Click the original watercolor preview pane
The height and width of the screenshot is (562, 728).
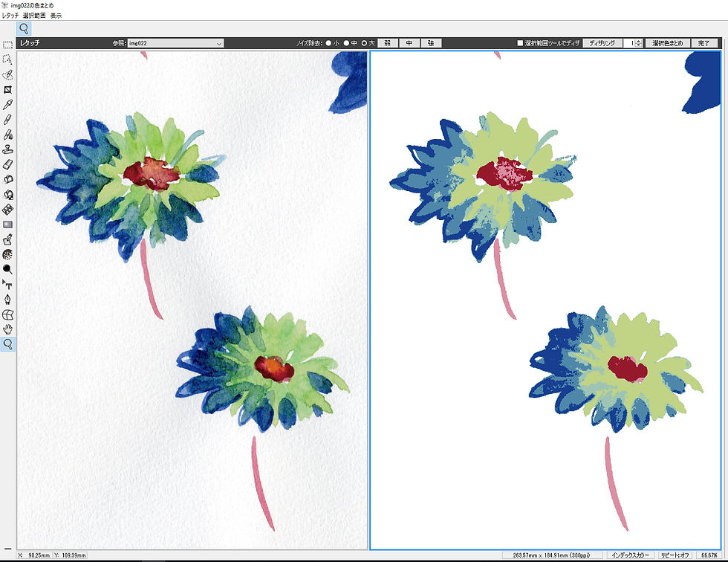tap(192, 300)
